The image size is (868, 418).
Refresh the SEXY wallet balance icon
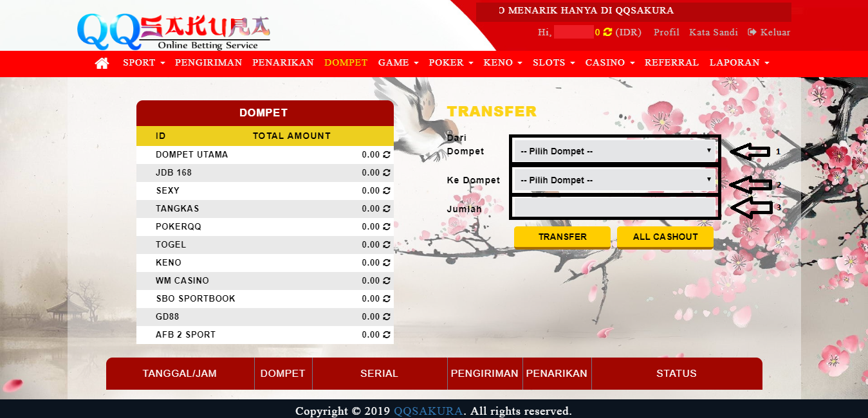(387, 191)
